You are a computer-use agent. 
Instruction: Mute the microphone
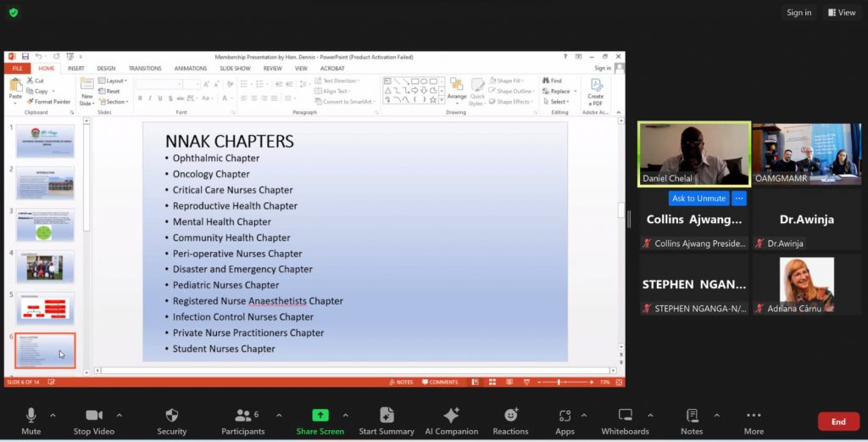(x=31, y=415)
